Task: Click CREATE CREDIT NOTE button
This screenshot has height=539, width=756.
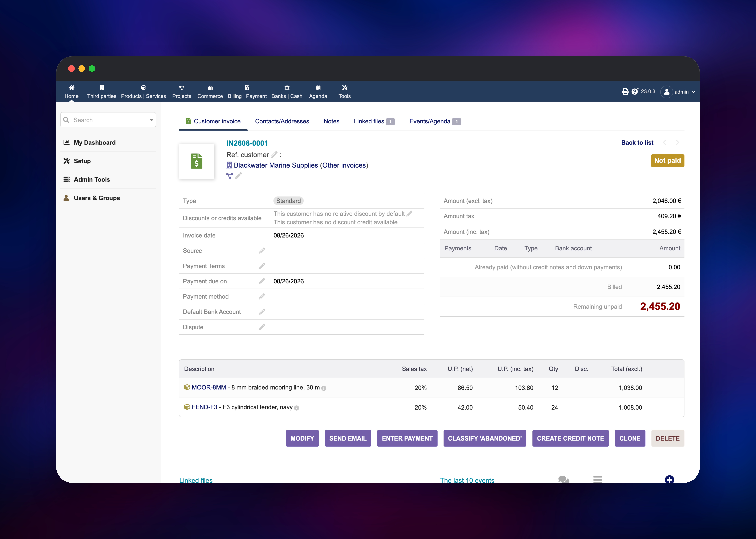Action: pyautogui.click(x=570, y=438)
